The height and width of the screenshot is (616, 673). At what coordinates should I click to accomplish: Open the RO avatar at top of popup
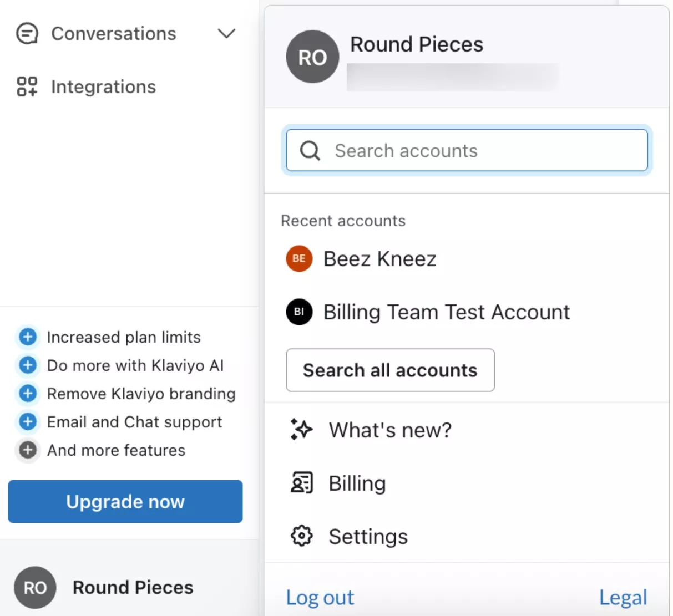click(312, 57)
